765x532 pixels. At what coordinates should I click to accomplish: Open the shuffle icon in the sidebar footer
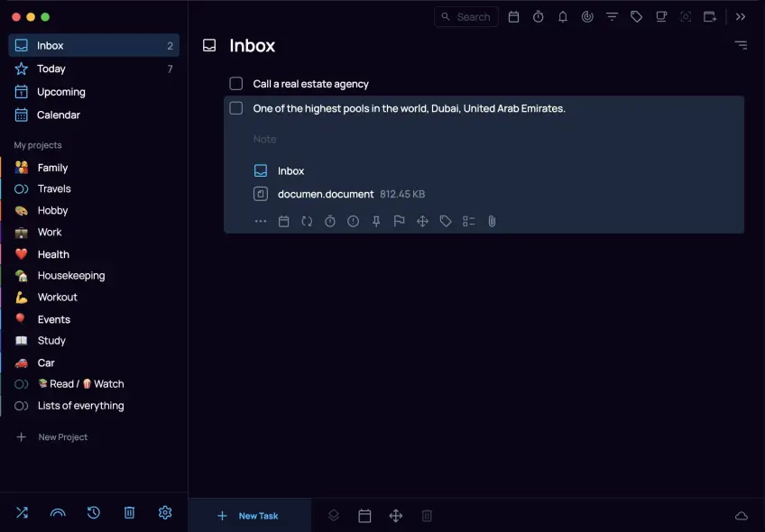pyautogui.click(x=23, y=512)
